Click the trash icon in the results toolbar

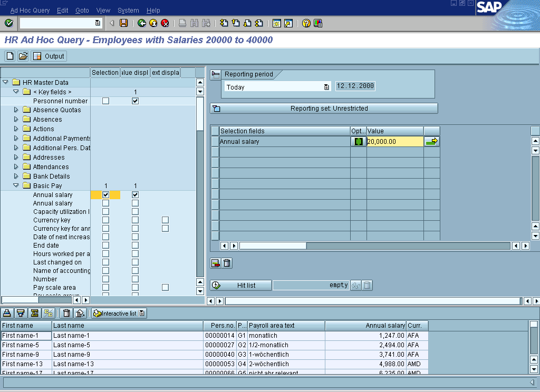tap(66, 313)
